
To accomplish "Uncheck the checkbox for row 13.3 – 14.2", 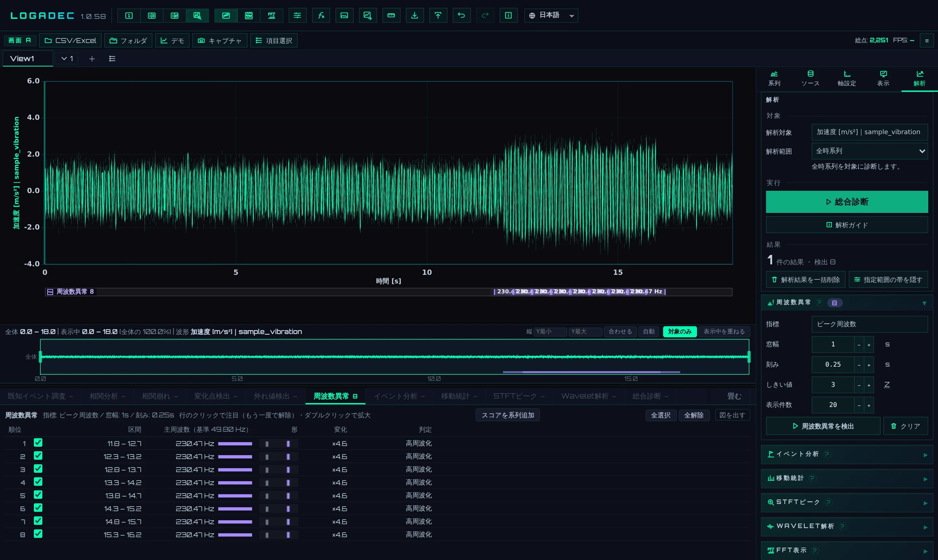I will (x=38, y=482).
